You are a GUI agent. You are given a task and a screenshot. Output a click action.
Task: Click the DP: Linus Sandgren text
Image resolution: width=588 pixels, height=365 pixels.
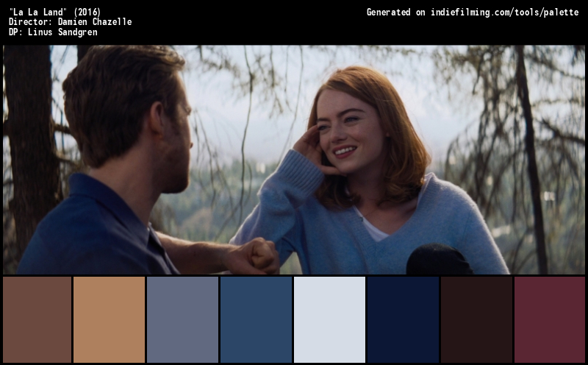(x=53, y=32)
